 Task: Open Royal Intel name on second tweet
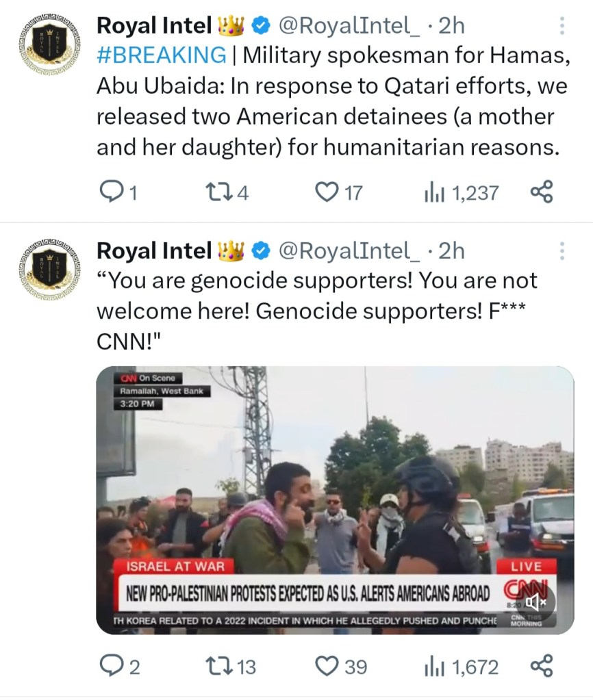pos(153,251)
